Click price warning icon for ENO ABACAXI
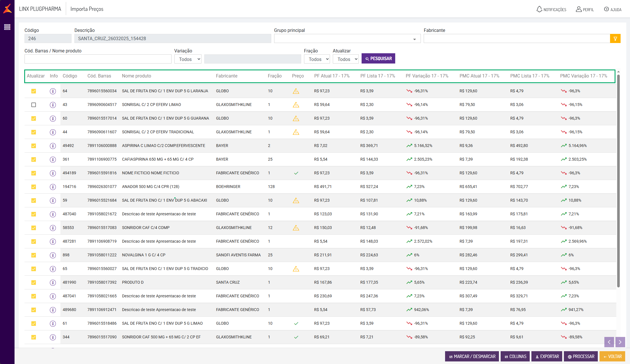The height and width of the screenshot is (364, 630). (x=296, y=201)
